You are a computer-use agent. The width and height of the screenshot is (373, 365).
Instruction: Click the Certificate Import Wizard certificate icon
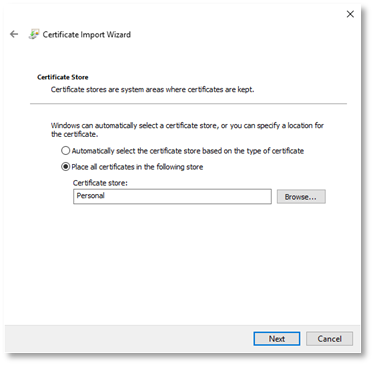[x=34, y=34]
